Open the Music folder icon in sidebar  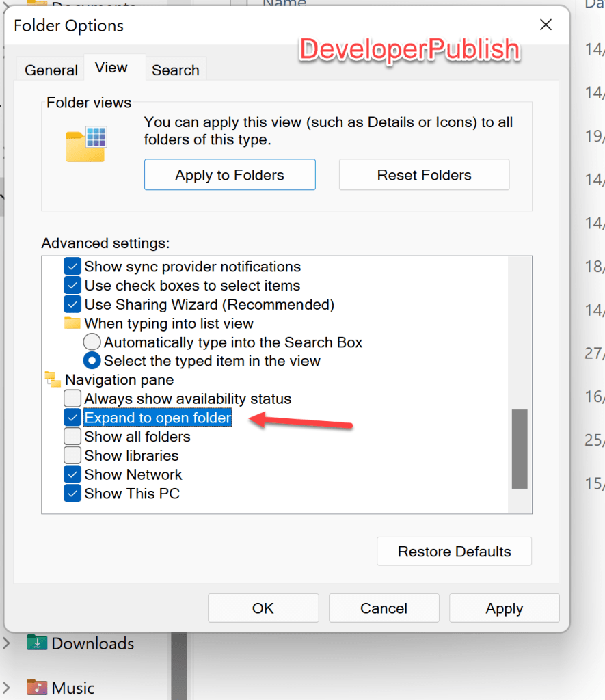pos(36,687)
